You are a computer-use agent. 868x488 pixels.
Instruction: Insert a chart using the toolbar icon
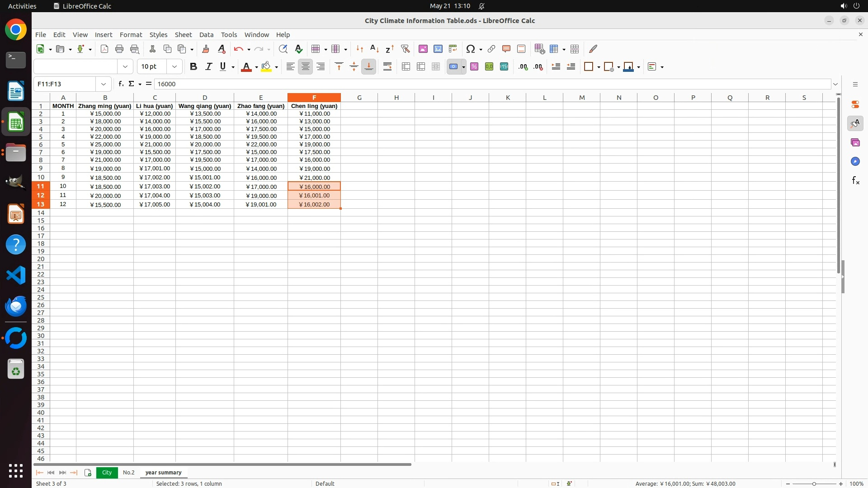point(438,49)
